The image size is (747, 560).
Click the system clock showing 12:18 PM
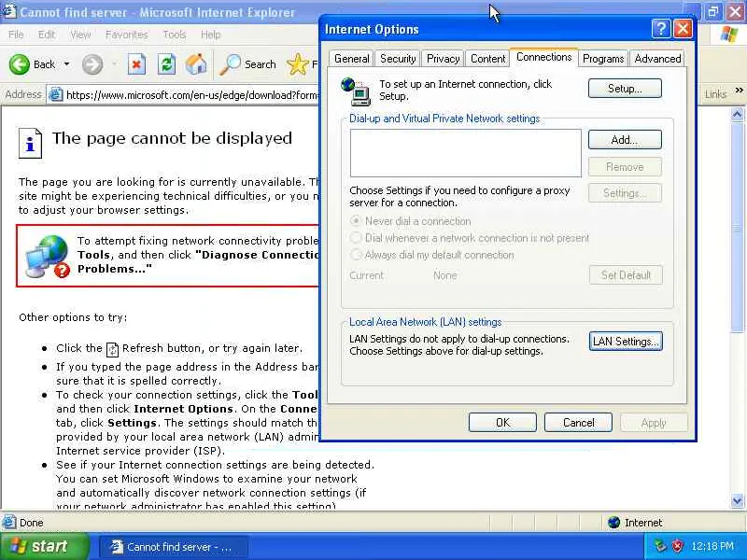(712, 546)
